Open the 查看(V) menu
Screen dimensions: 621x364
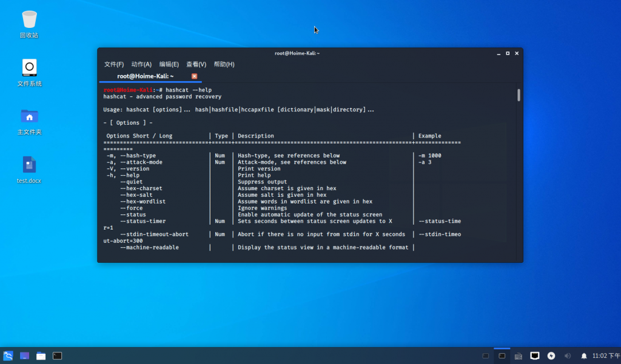(x=196, y=64)
